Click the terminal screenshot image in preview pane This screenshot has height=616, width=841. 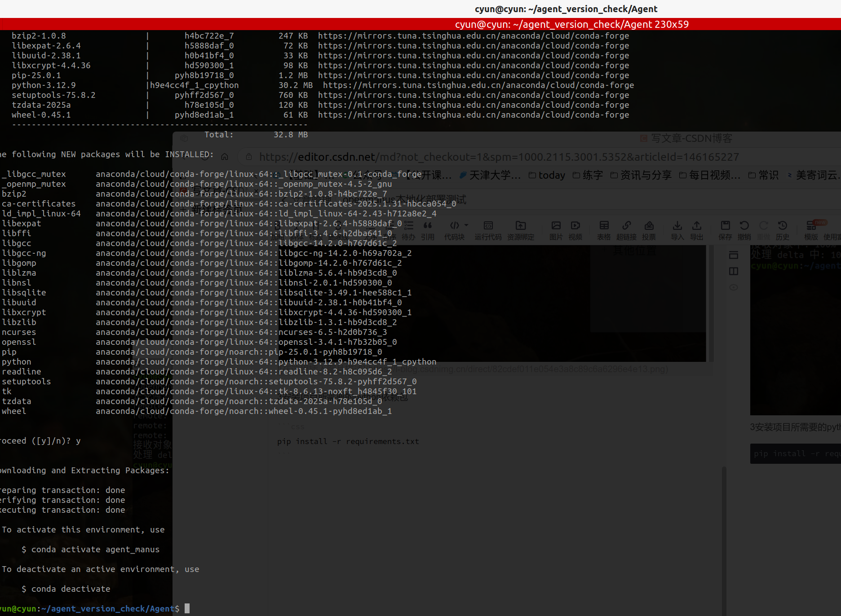tap(796, 330)
